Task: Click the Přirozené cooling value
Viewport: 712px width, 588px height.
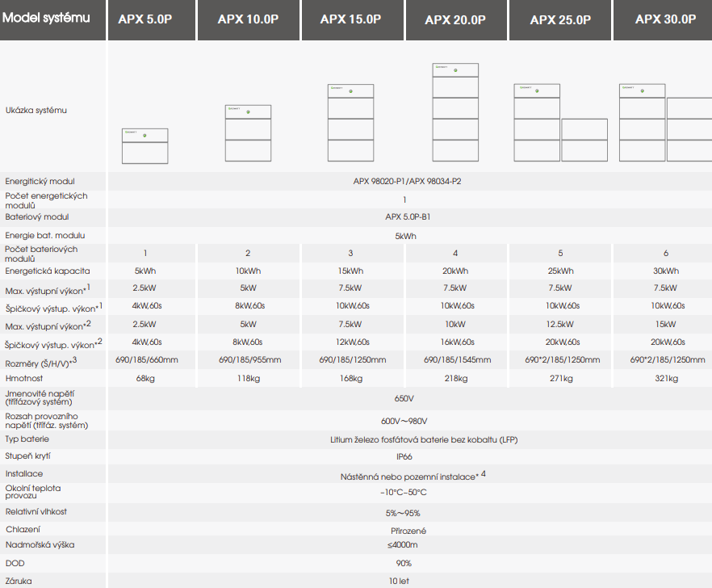Action: tap(408, 531)
